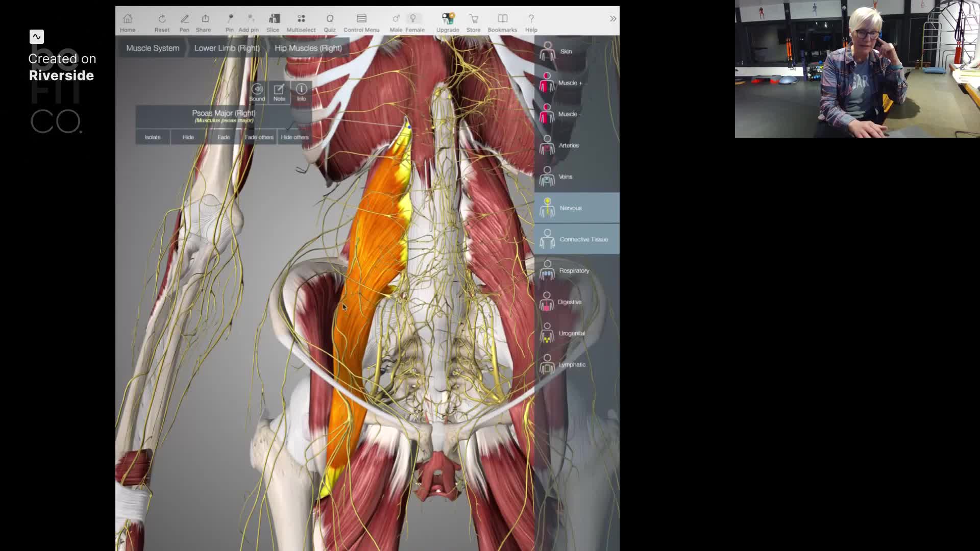Screen dimensions: 980x551
Task: Enable the Arteries layer
Action: pos(568,145)
